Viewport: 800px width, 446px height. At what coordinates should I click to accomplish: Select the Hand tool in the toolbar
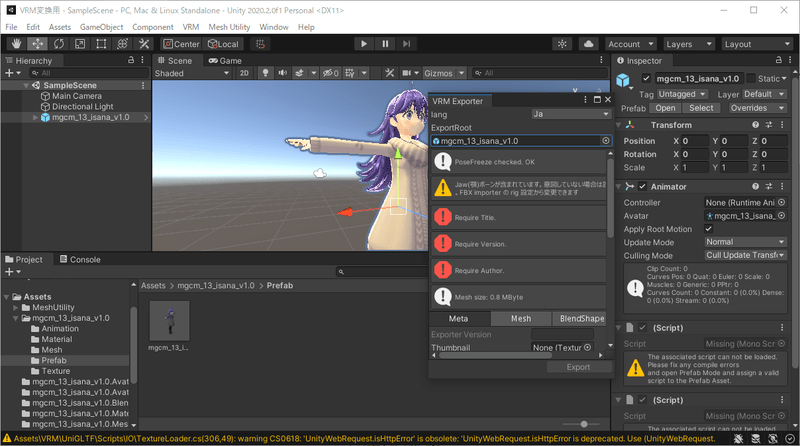[x=17, y=44]
